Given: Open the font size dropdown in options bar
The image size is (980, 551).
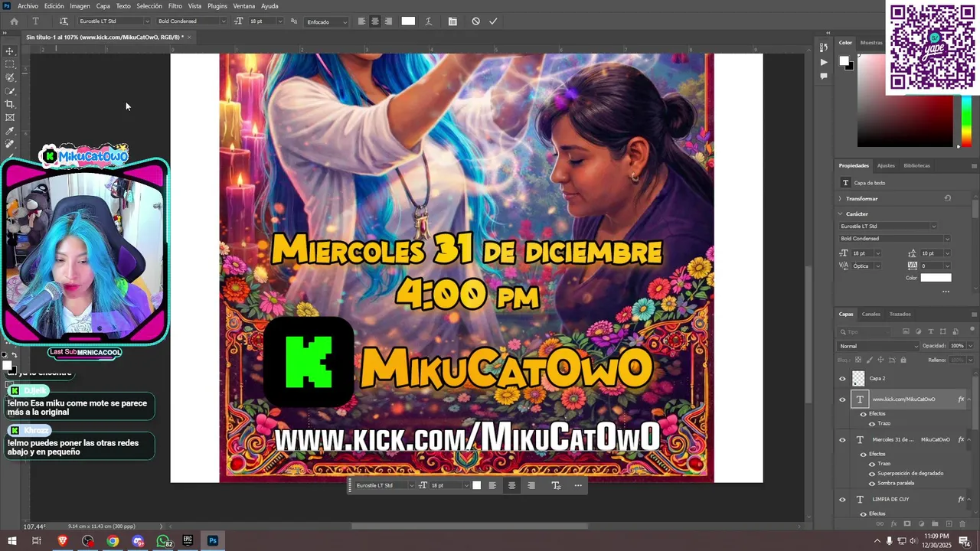Looking at the screenshot, I should 279,21.
